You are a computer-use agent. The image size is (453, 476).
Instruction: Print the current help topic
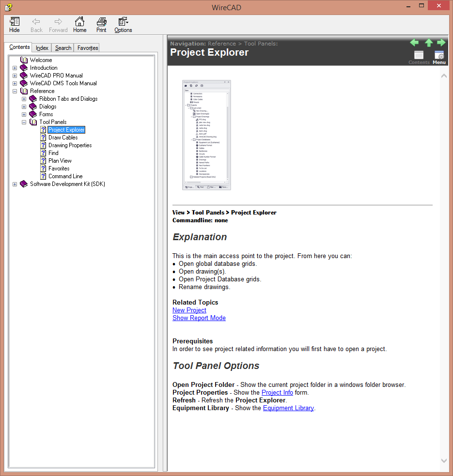pos(101,25)
